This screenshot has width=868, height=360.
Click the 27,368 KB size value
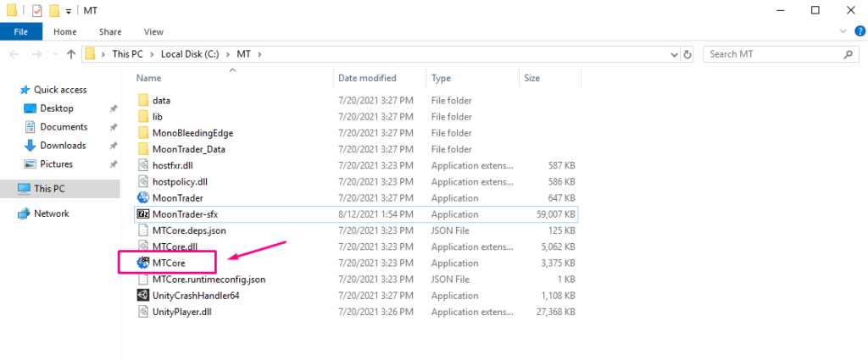555,312
